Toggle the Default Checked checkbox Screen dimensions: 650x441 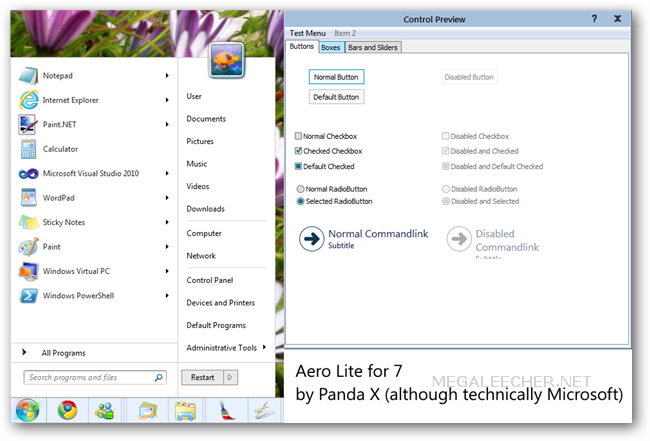pyautogui.click(x=298, y=166)
